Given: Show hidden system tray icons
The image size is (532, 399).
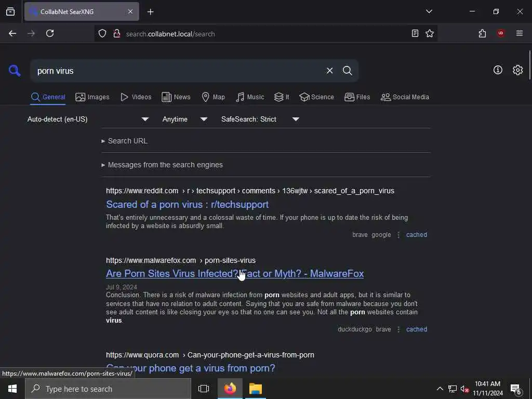Looking at the screenshot, I should (x=440, y=389).
